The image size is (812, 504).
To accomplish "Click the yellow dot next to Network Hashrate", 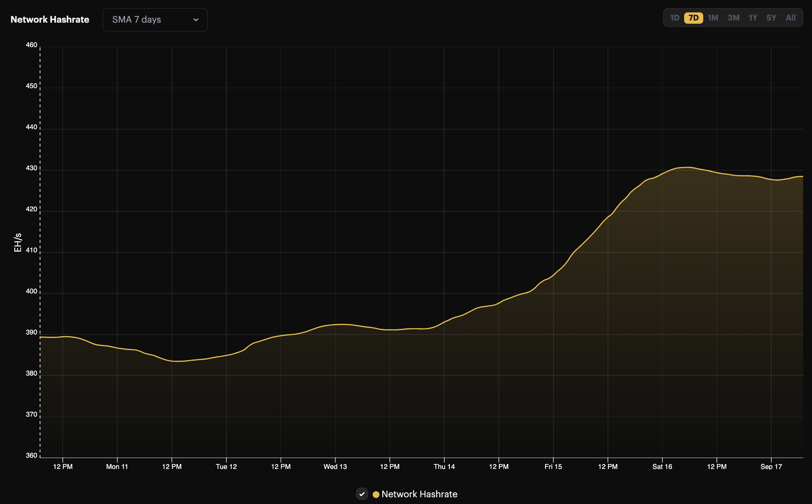I will click(376, 494).
